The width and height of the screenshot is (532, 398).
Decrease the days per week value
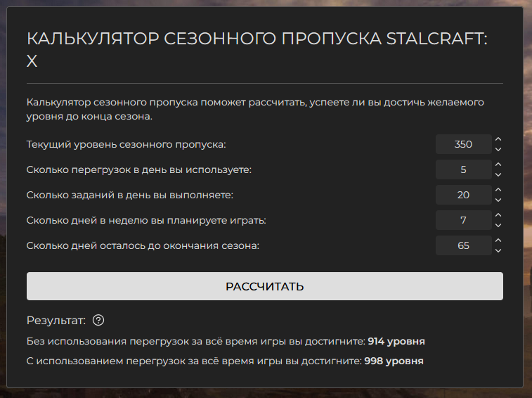tap(498, 225)
